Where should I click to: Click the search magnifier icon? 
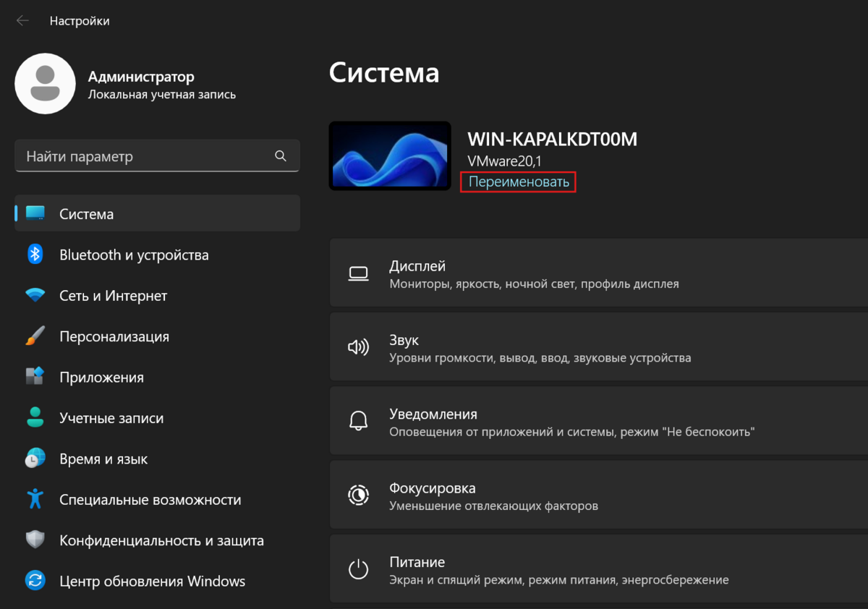coord(281,156)
